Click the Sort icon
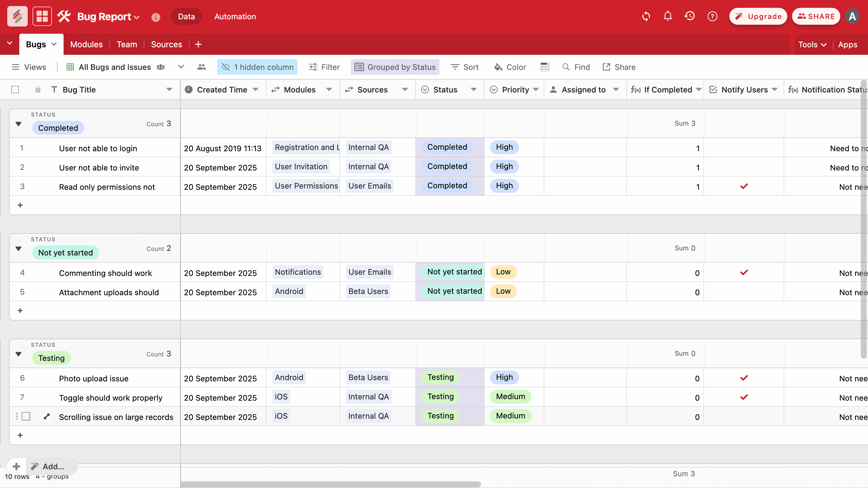The height and width of the screenshot is (488, 868). tap(455, 67)
